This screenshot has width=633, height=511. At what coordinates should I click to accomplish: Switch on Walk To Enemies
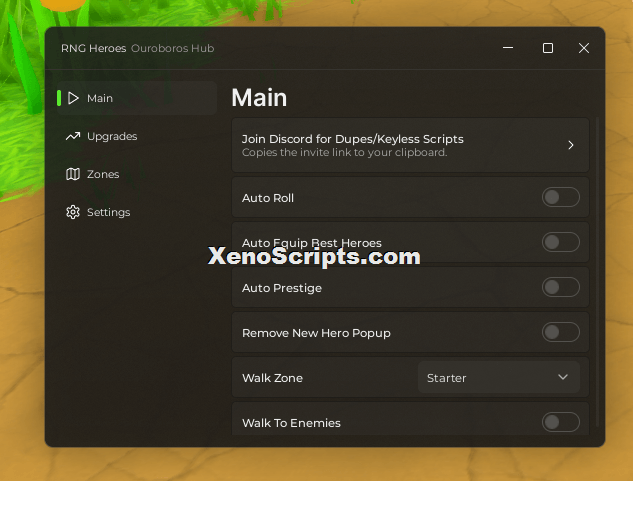561,422
